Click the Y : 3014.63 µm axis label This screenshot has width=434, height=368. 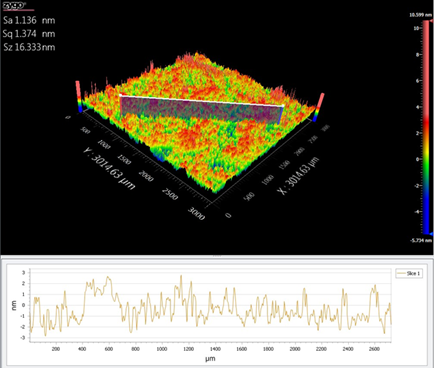click(109, 169)
